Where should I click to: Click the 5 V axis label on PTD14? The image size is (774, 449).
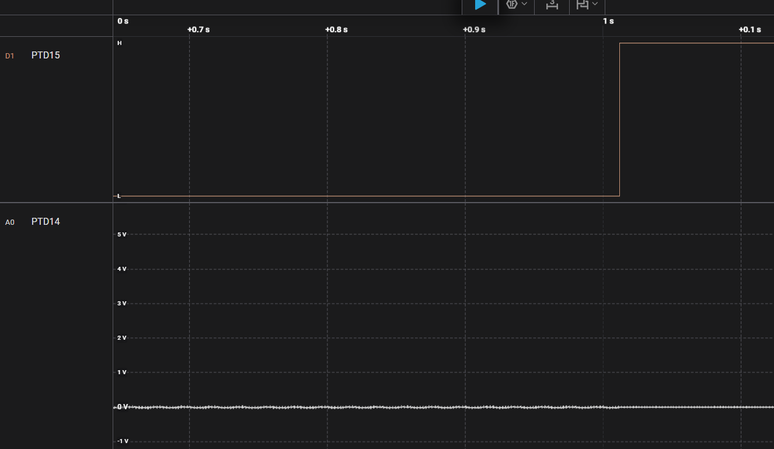pyautogui.click(x=122, y=234)
